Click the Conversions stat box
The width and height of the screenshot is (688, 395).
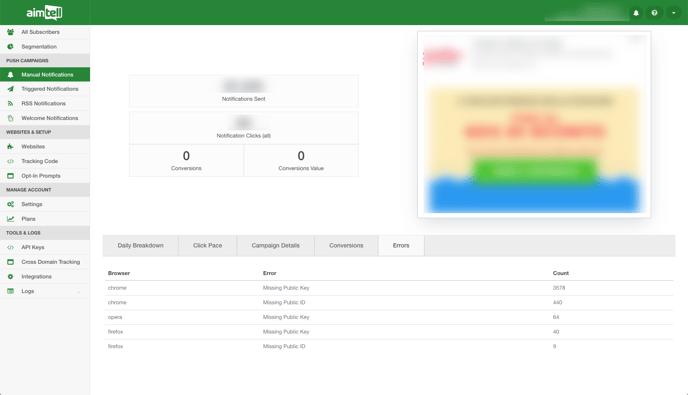pos(186,161)
